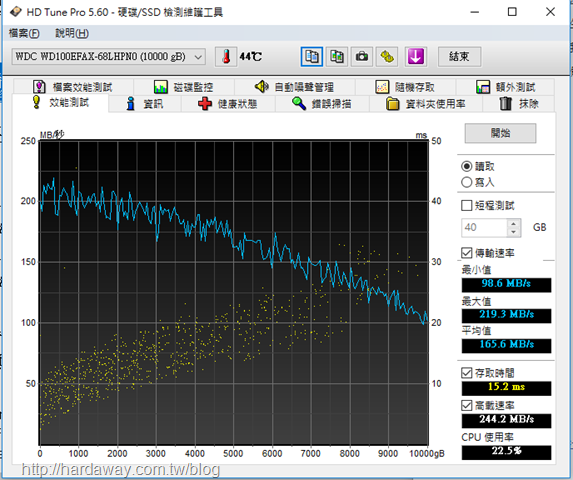This screenshot has height=480, width=573.
Task: Click the copy screenshot to clipboard icon
Action: [337, 57]
